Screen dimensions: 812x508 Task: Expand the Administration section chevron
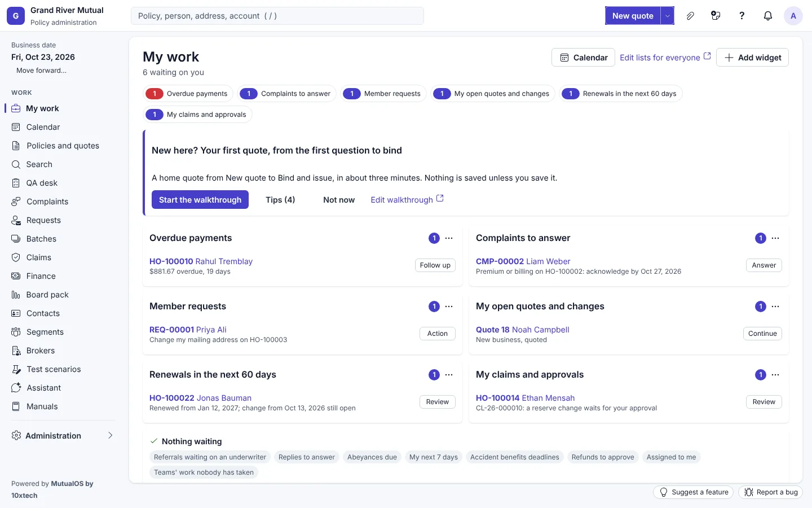pos(111,436)
